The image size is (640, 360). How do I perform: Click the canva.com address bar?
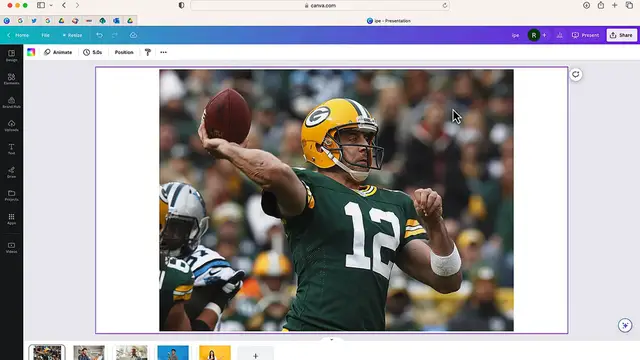tap(320, 5)
